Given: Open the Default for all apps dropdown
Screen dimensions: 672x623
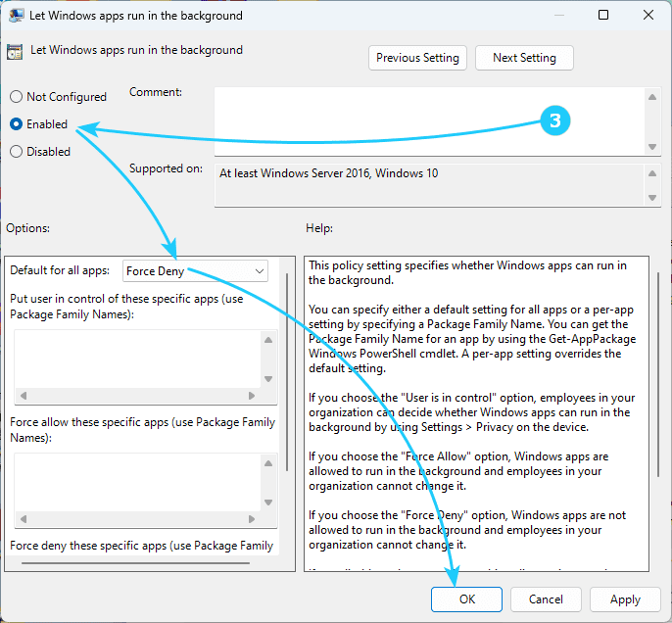Looking at the screenshot, I should (x=196, y=271).
